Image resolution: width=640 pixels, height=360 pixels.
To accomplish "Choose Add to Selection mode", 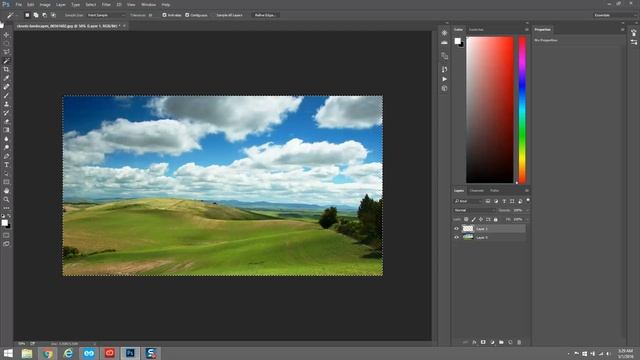I will click(x=36, y=15).
